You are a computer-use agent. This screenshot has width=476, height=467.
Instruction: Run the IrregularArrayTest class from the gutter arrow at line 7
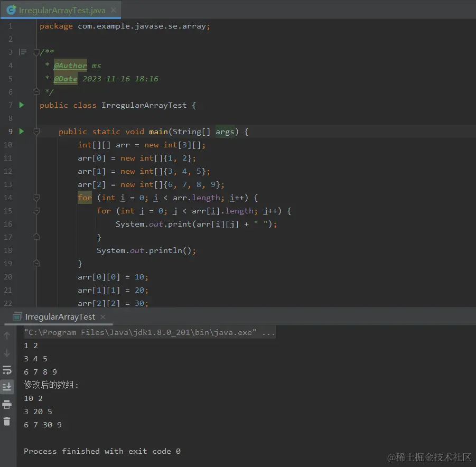coord(22,105)
